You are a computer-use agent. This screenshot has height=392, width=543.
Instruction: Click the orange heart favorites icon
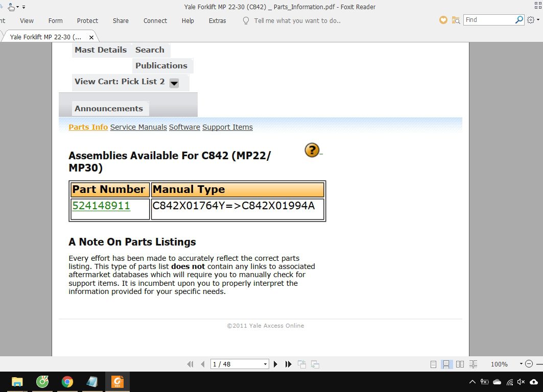click(x=443, y=20)
